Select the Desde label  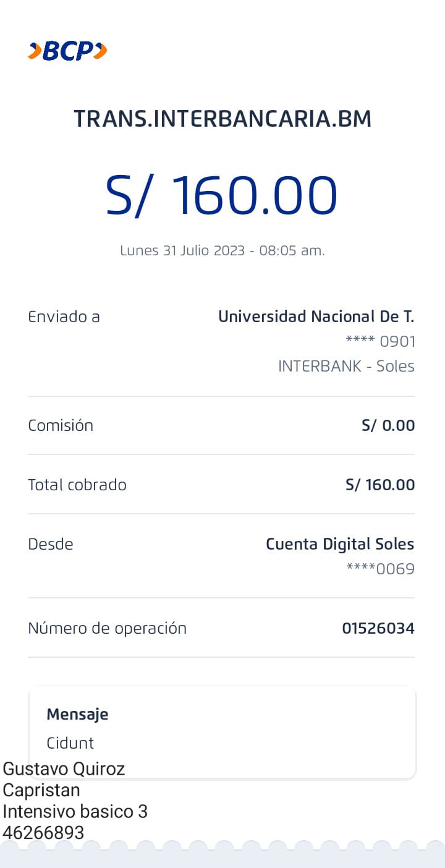coord(51,544)
